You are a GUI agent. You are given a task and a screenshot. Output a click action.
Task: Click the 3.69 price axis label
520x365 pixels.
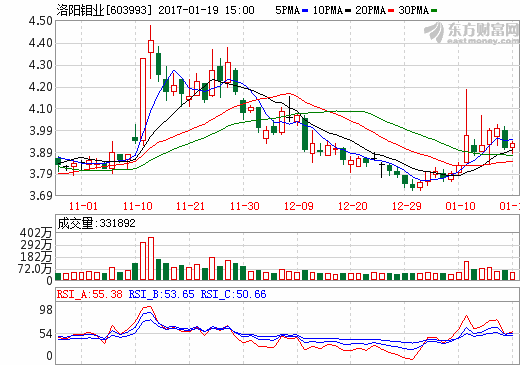coord(41,195)
